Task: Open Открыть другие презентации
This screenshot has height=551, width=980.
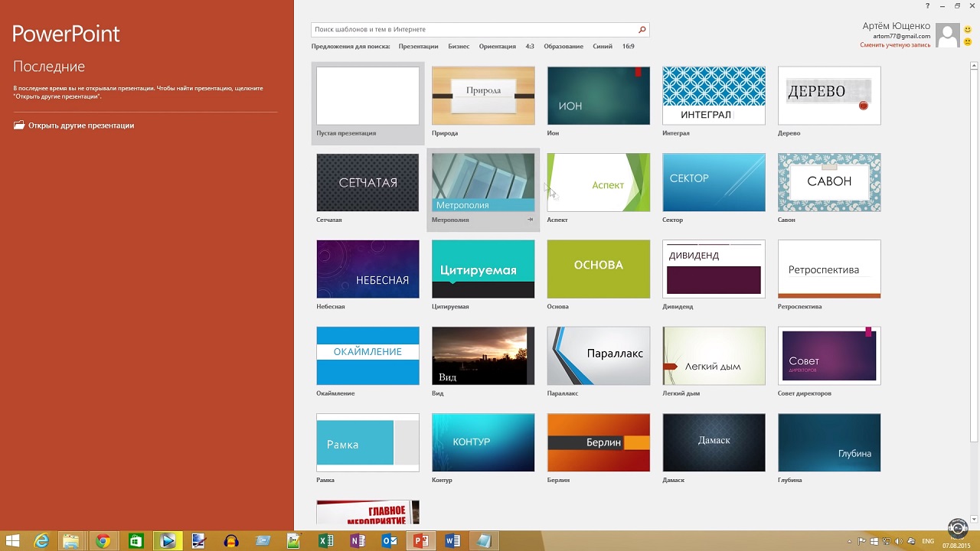Action: [81, 126]
